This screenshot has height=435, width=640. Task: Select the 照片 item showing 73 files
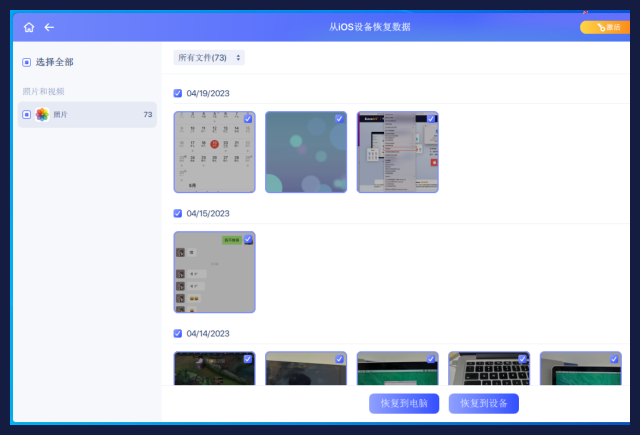click(x=88, y=115)
